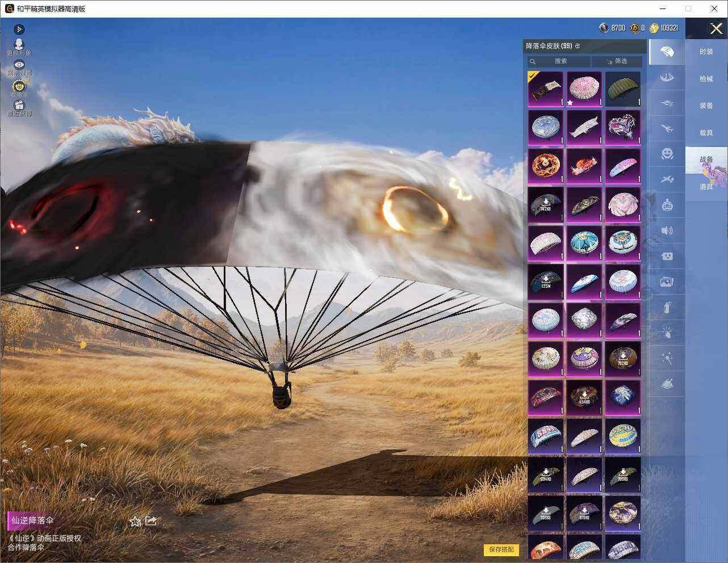Pick the yellow and blue round parachute skin

[623, 436]
